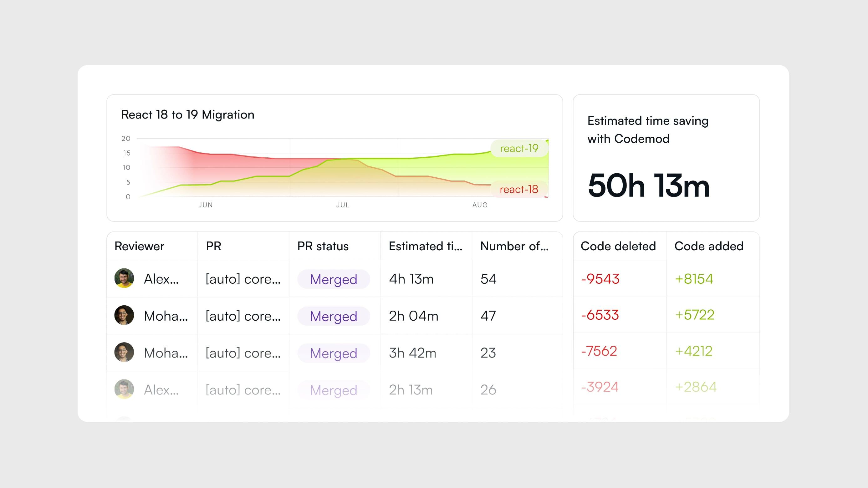
Task: Click Merged badge in the 26 row
Action: [334, 390]
